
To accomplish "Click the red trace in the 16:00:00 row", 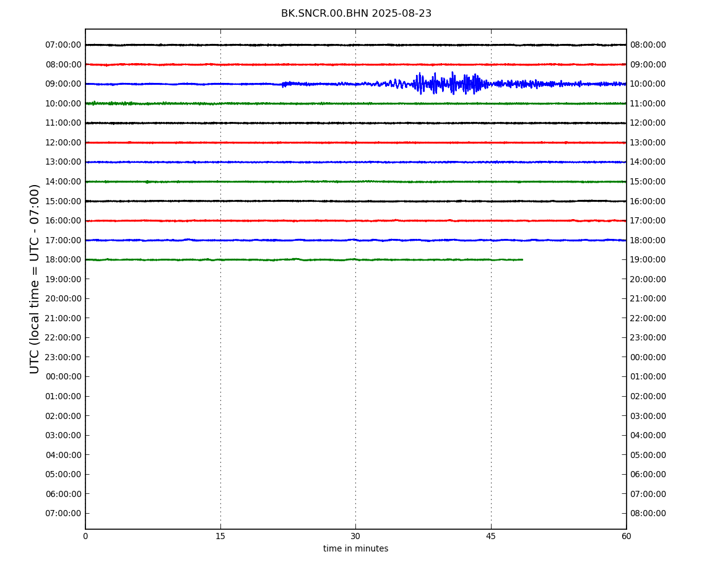I will 355,221.
